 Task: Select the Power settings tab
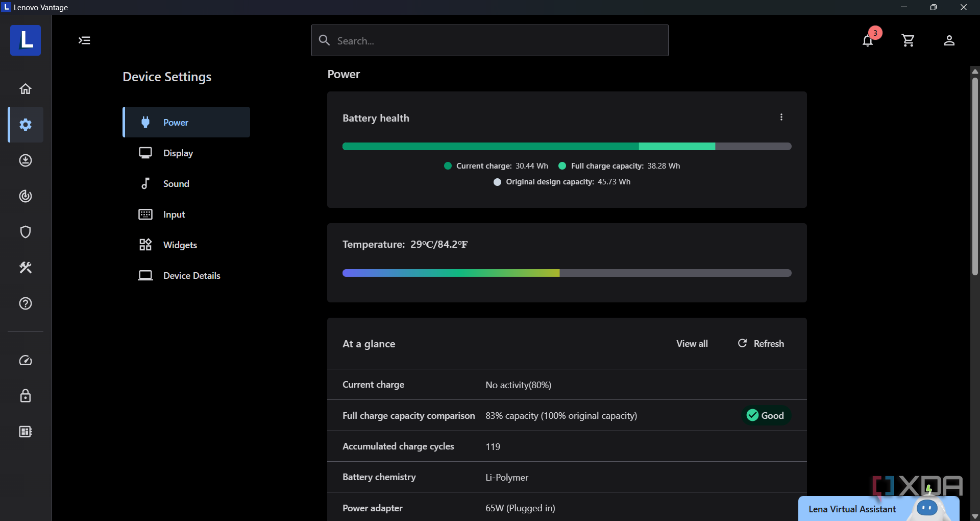pyautogui.click(x=186, y=122)
